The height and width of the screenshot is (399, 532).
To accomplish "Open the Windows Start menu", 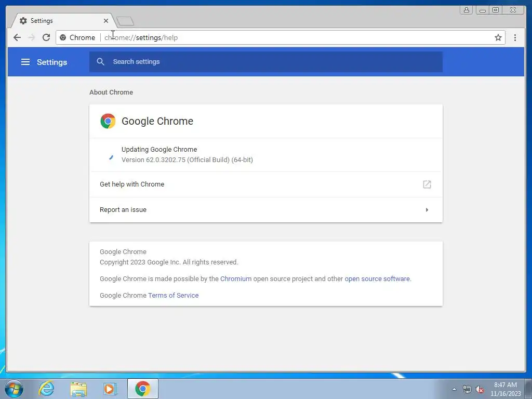I will point(14,389).
